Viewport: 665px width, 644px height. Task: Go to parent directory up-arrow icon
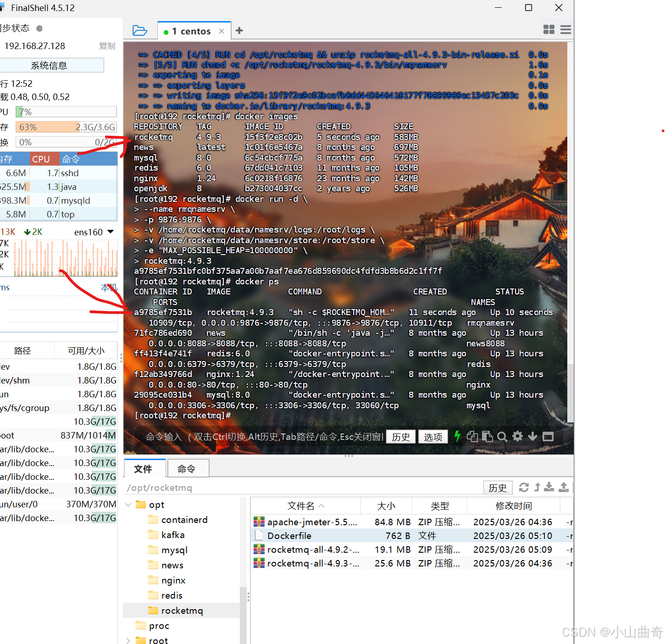537,487
